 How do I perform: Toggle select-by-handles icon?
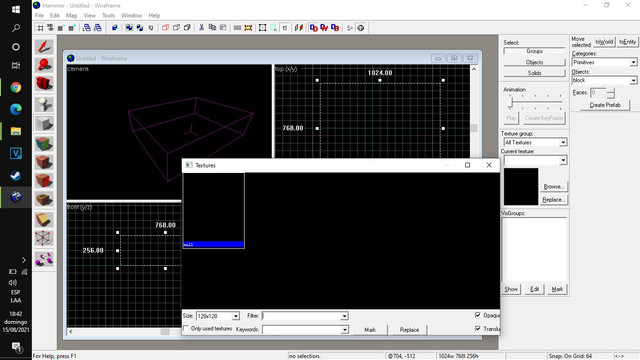click(262, 28)
